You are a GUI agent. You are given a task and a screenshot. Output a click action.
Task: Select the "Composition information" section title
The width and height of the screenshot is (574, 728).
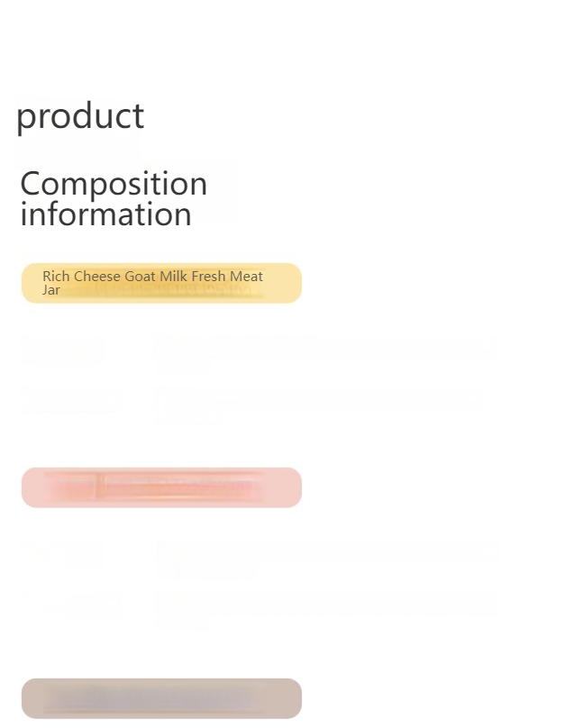pos(114,198)
